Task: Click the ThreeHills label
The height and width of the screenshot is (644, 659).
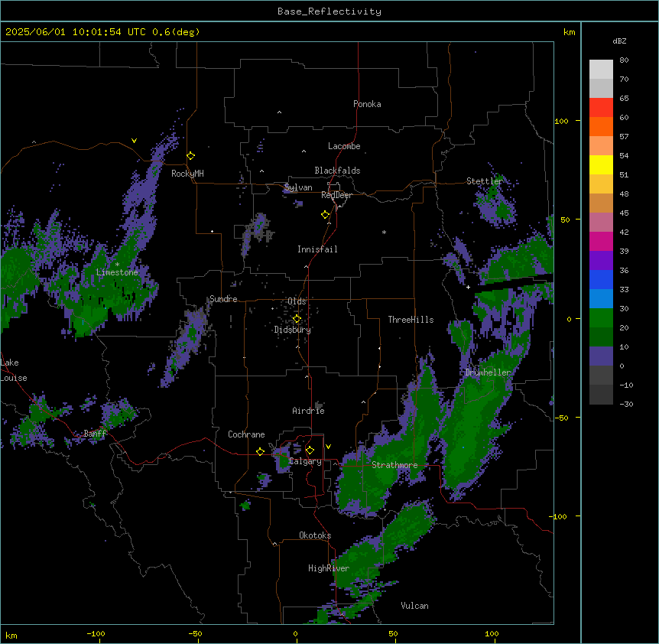Action: [411, 320]
